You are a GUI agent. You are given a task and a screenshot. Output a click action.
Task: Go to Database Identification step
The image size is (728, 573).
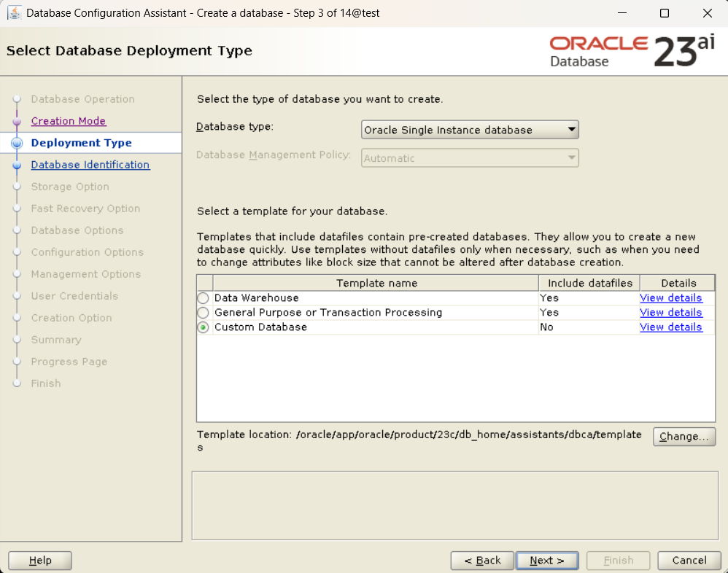tap(90, 165)
